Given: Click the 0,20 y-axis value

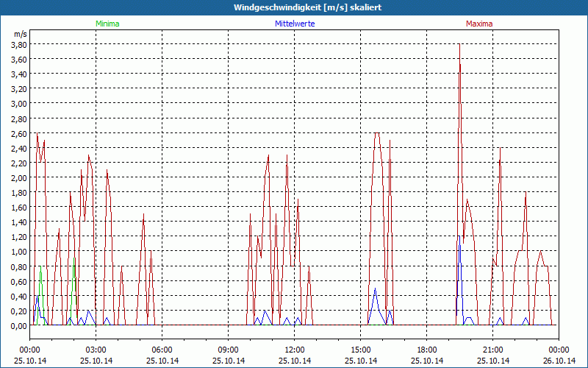Looking at the screenshot, I should (19, 311).
